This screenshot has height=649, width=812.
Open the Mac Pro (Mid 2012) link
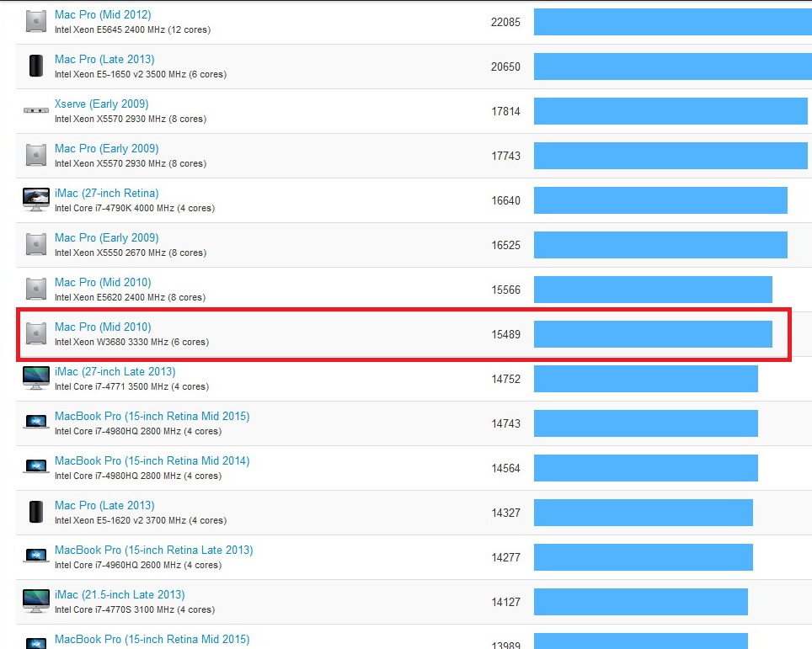click(x=103, y=15)
